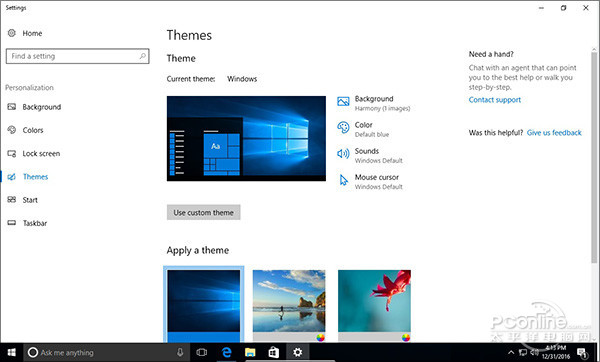Click the Home gear icon
The width and height of the screenshot is (600, 362).
[x=12, y=33]
